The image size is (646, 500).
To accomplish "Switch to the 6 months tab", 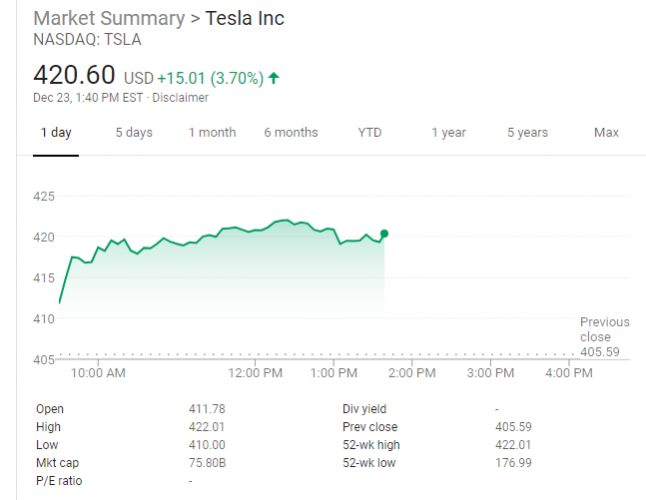I will (291, 132).
